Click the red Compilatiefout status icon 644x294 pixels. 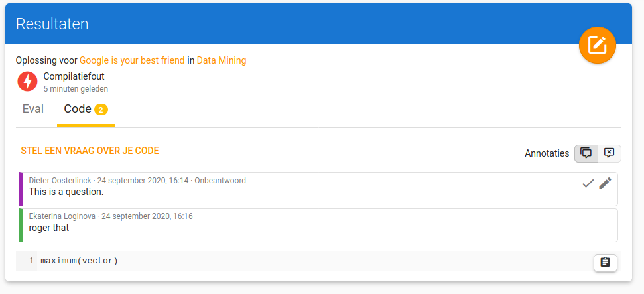coord(27,82)
